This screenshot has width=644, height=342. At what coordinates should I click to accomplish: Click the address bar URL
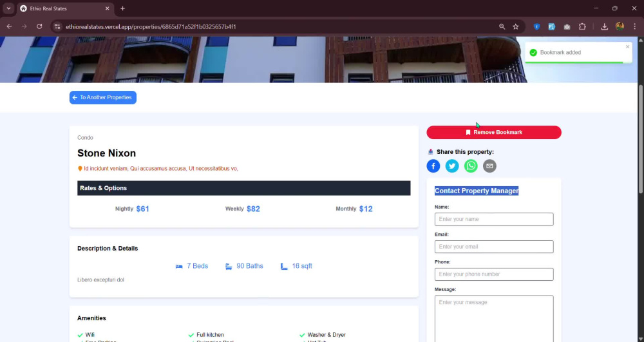tap(151, 26)
